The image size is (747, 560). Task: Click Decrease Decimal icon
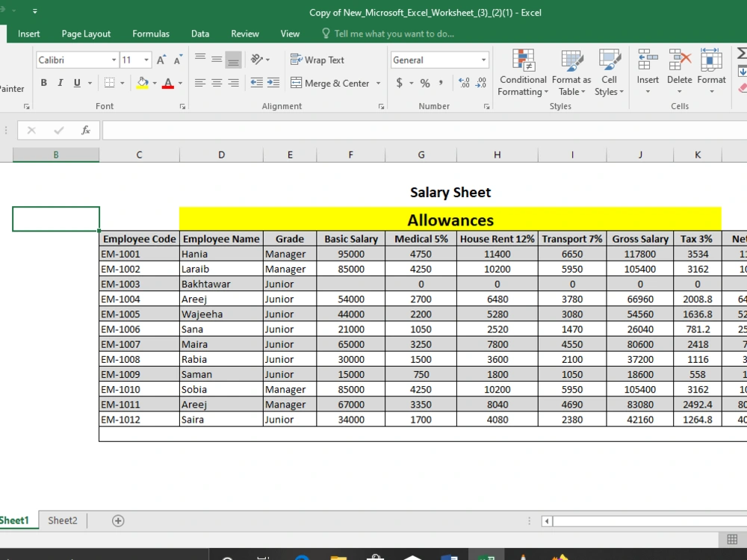[481, 83]
